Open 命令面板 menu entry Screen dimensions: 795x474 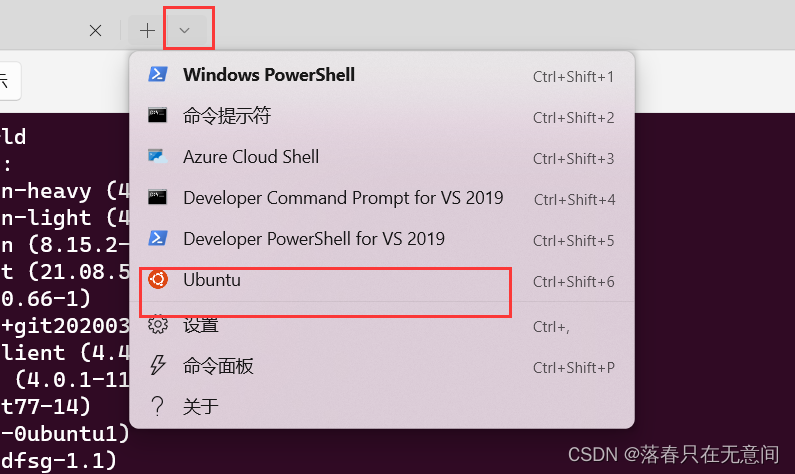tap(382, 366)
